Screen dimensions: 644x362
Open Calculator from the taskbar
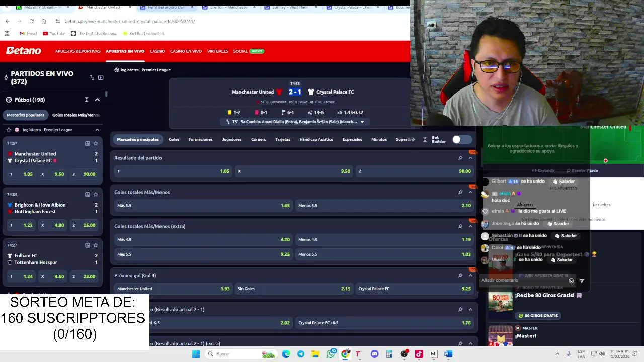(x=389, y=354)
